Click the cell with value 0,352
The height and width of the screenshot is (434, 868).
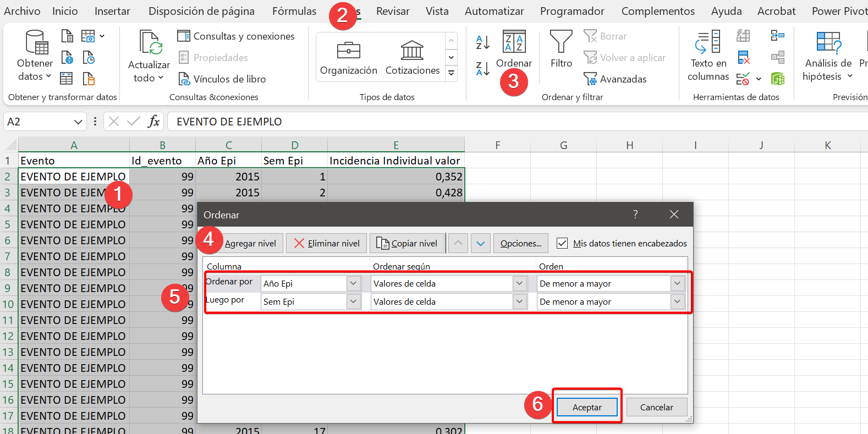tap(395, 177)
